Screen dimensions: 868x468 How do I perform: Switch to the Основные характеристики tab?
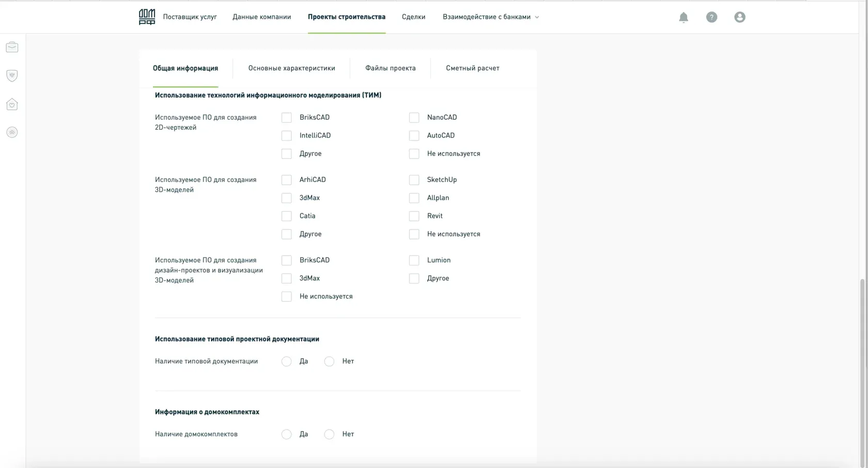[x=291, y=68]
